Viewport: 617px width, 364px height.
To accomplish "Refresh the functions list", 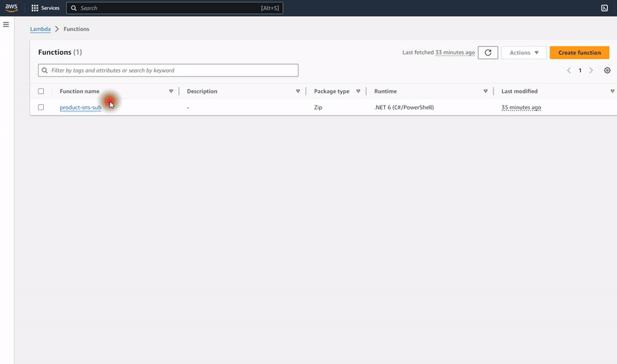I will click(x=487, y=52).
